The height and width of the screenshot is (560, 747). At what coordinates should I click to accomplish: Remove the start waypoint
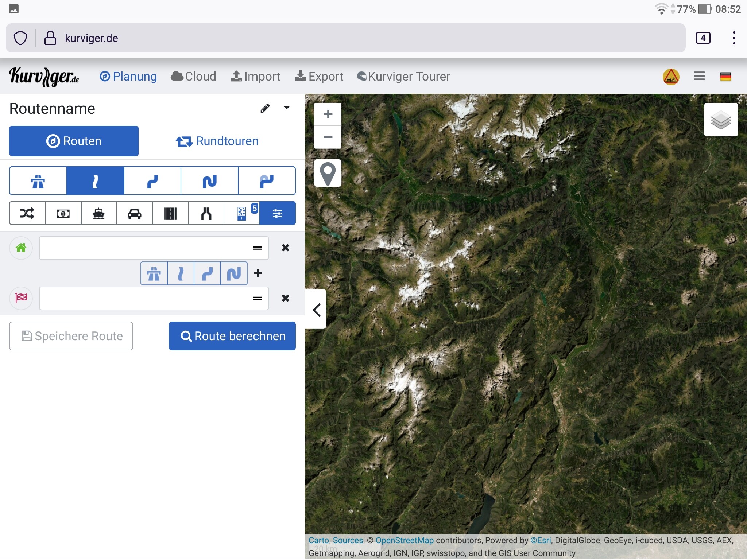tap(286, 248)
